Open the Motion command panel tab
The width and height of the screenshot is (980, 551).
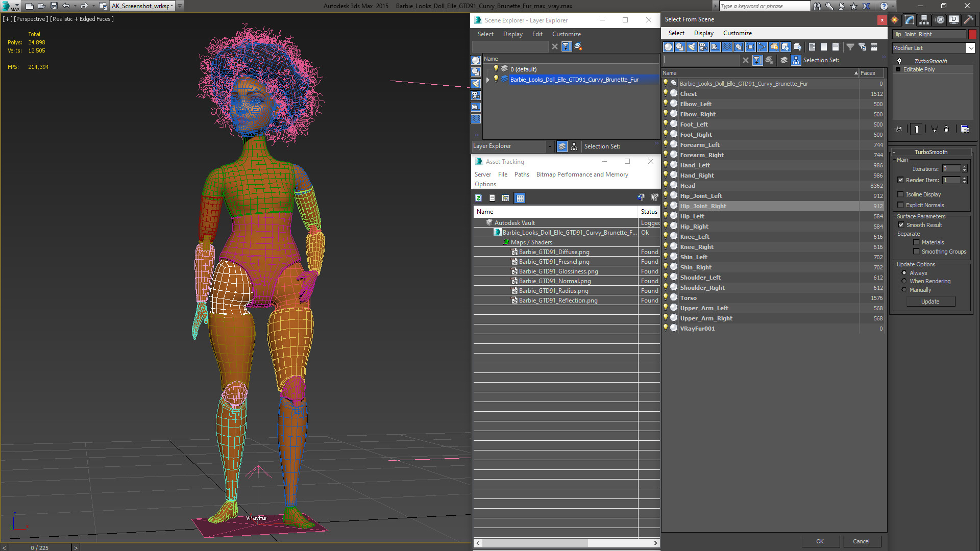(940, 20)
